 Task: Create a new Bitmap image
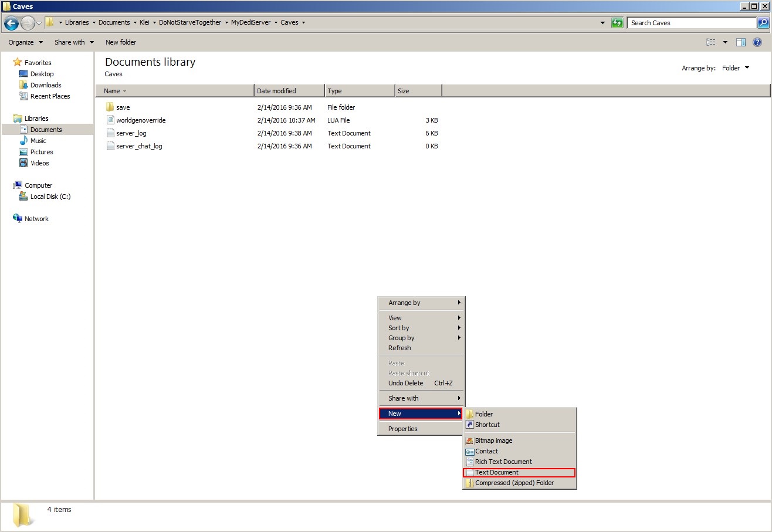click(x=520, y=440)
